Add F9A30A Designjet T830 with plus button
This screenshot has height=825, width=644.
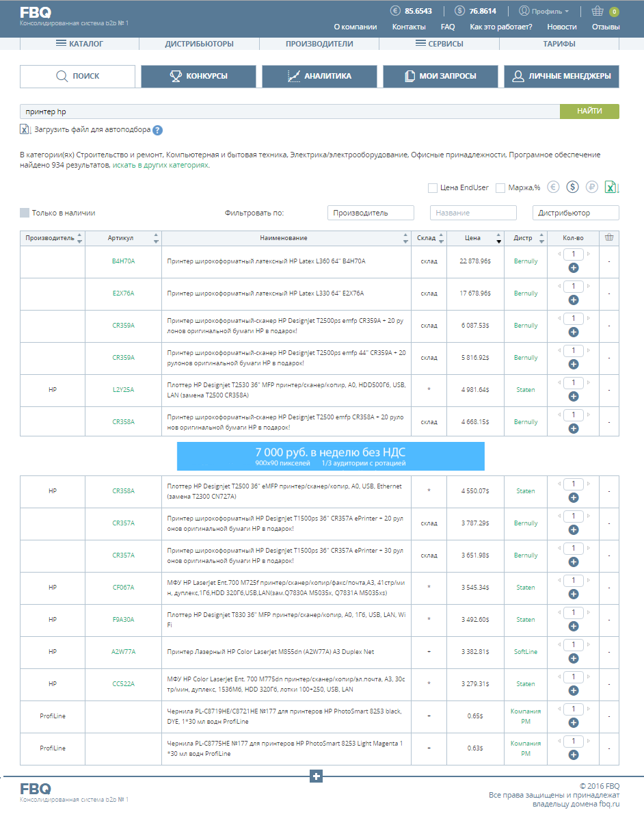[x=573, y=626]
